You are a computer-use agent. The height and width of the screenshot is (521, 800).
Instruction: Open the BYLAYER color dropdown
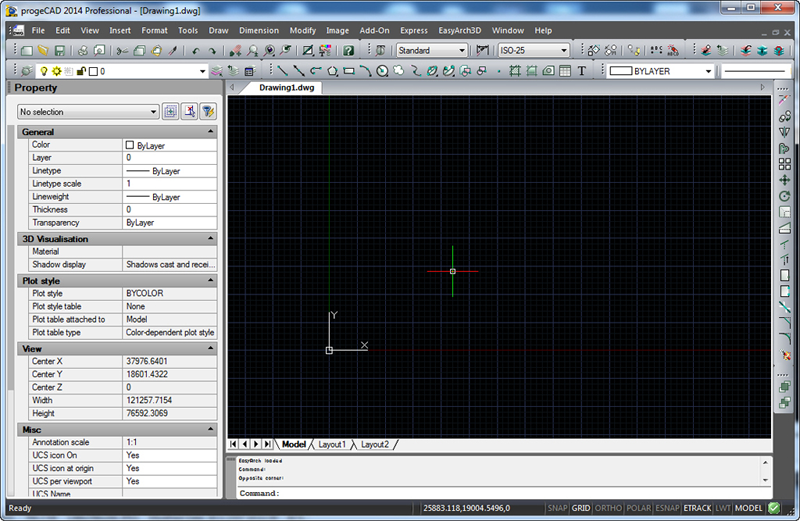[x=707, y=71]
